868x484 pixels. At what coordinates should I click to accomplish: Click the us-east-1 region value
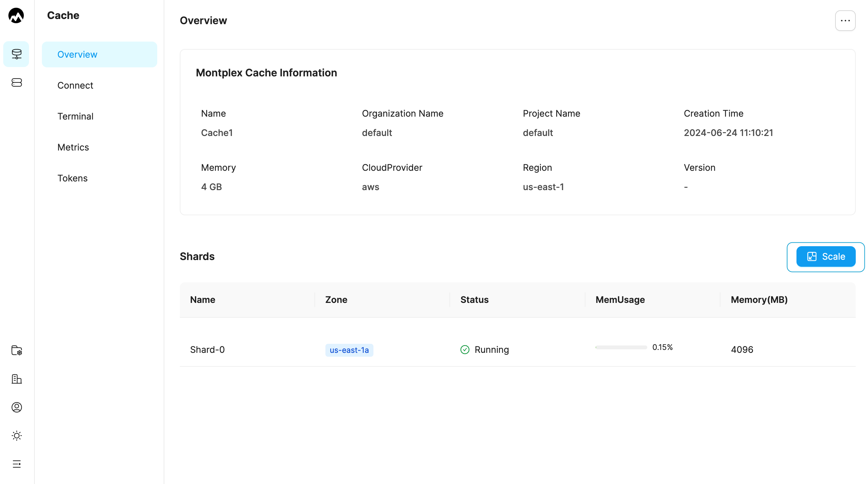(543, 187)
